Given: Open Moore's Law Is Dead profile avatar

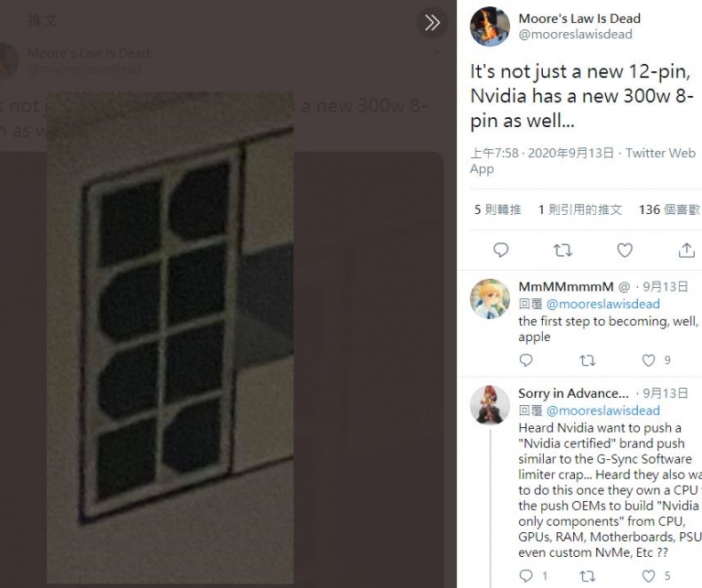Looking at the screenshot, I should [490, 27].
